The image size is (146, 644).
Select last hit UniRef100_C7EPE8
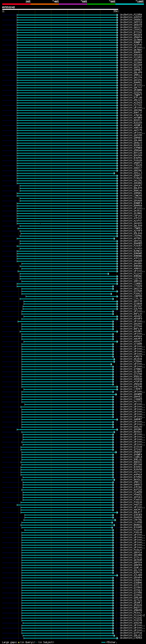pyautogui.click(x=131, y=638)
